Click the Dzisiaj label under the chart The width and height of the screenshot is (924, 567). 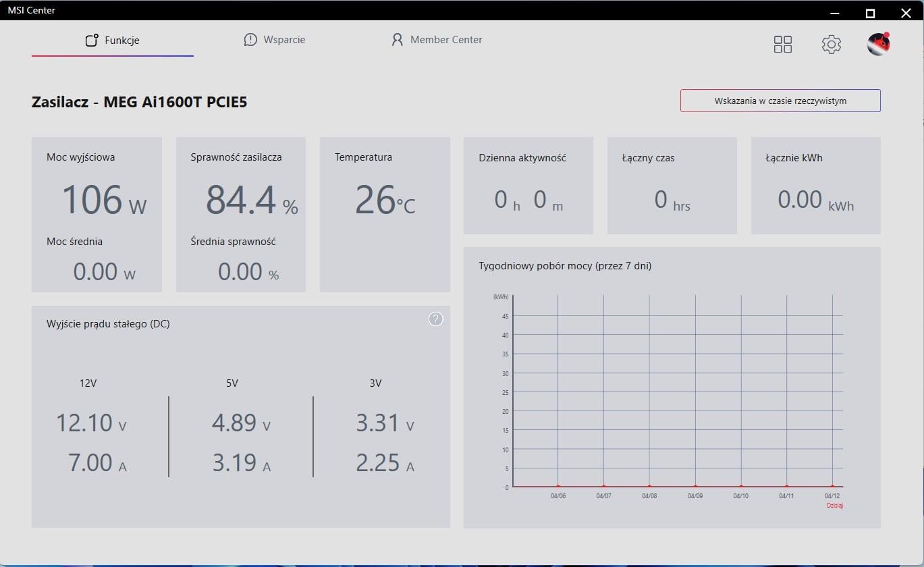pyautogui.click(x=835, y=506)
